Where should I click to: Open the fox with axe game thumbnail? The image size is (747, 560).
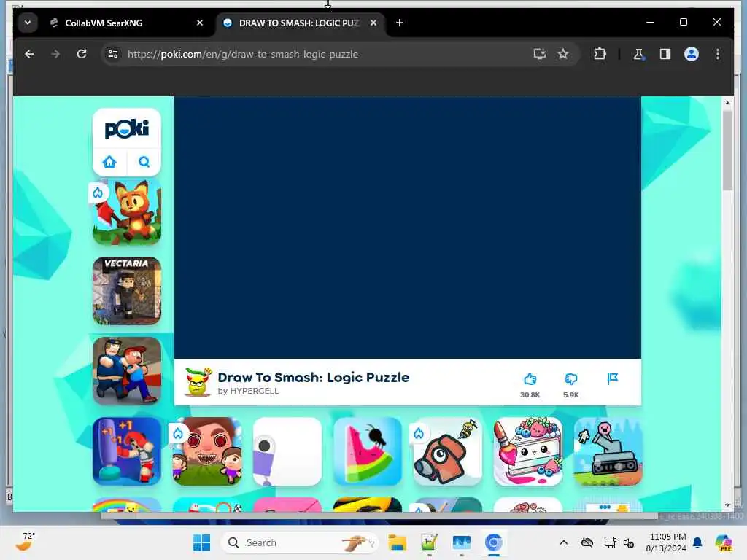[x=127, y=211]
